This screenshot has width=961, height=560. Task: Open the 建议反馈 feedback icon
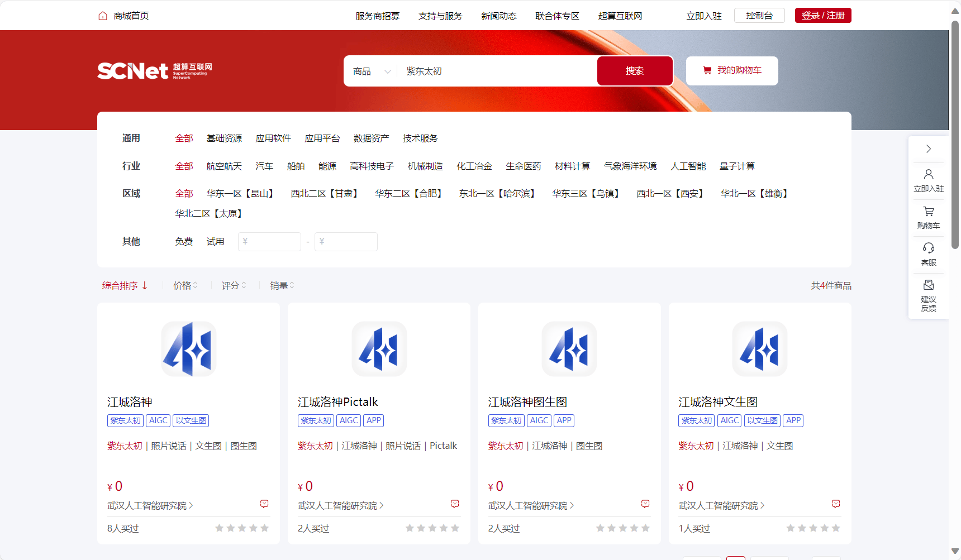pos(929,285)
